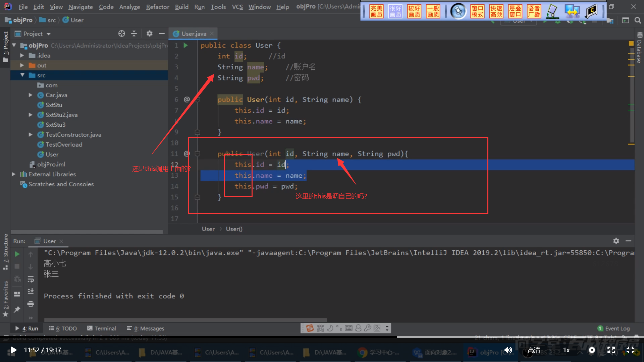Click User() in editor breadcrumb
644x362 pixels.
[x=234, y=229]
